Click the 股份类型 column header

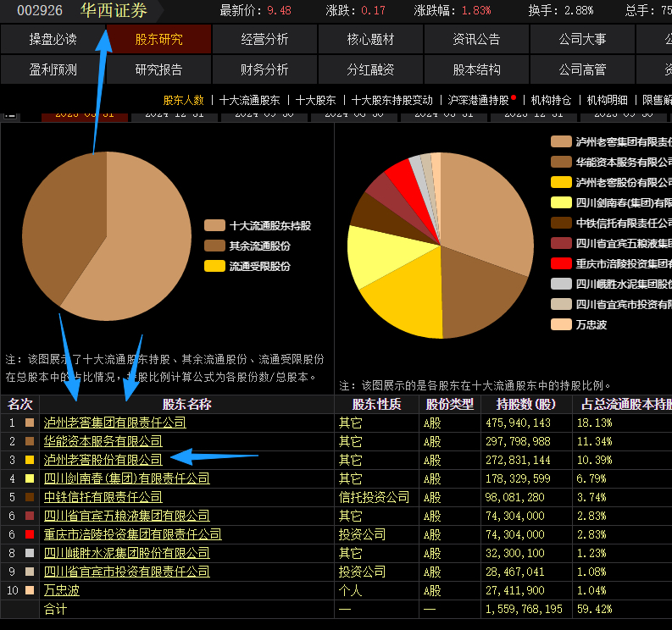[450, 404]
